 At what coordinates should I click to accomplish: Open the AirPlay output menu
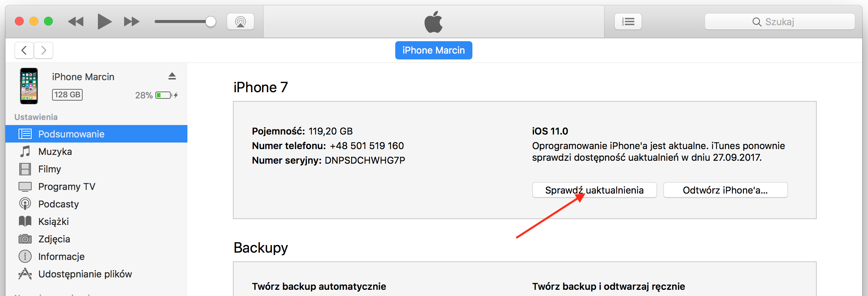[240, 22]
